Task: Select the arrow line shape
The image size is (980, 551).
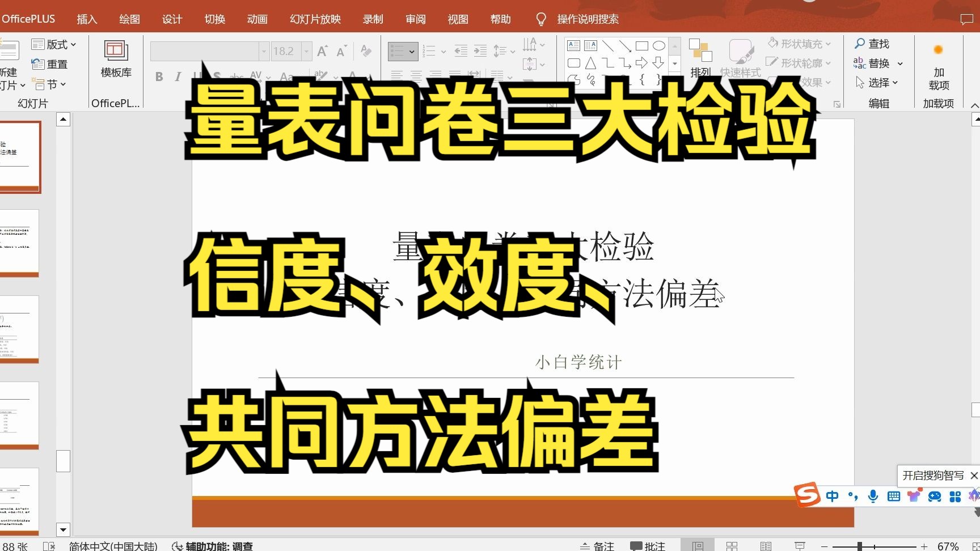Action: 625,46
